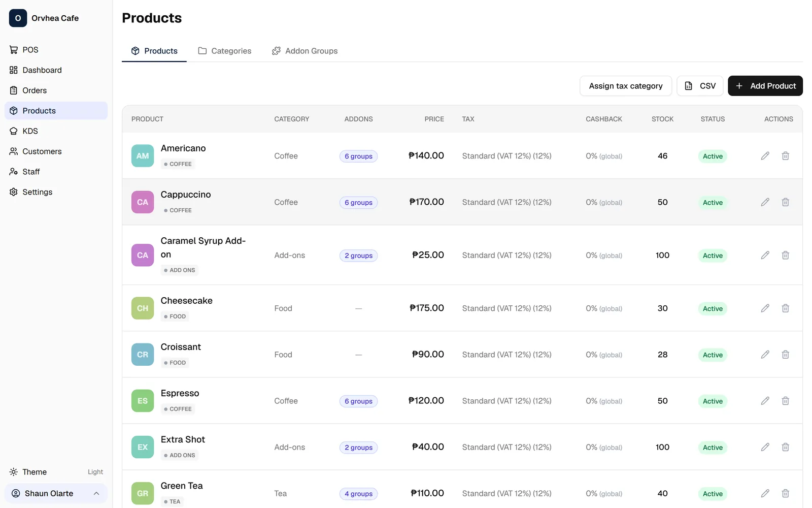Click the Assign tax category button
This screenshot has height=508, width=812.
click(x=626, y=86)
